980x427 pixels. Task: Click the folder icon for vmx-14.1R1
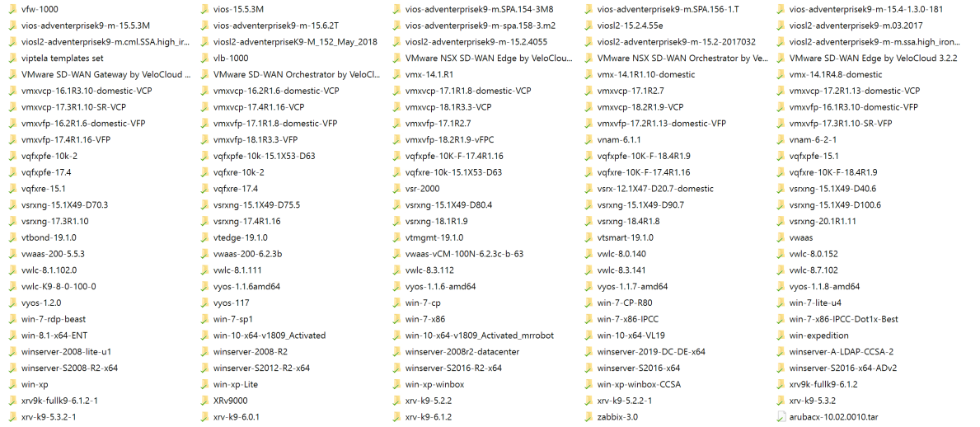397,74
